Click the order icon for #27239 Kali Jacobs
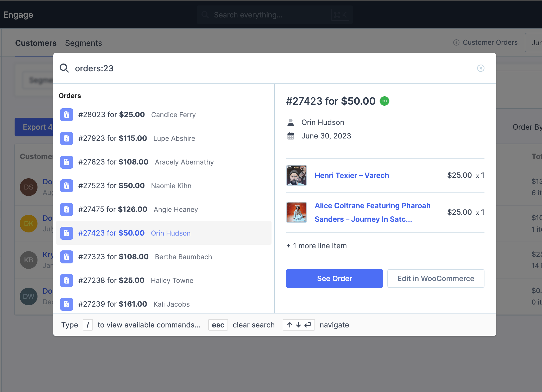The height and width of the screenshot is (392, 542). point(67,304)
